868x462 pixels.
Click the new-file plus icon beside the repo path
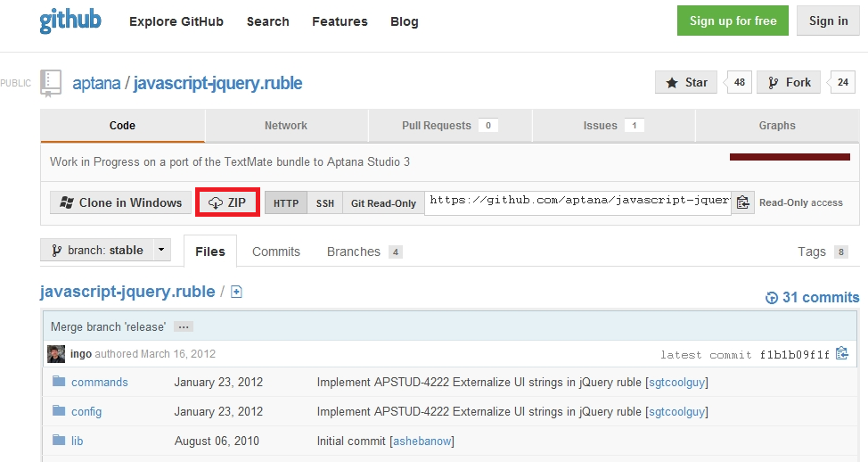pyautogui.click(x=236, y=292)
